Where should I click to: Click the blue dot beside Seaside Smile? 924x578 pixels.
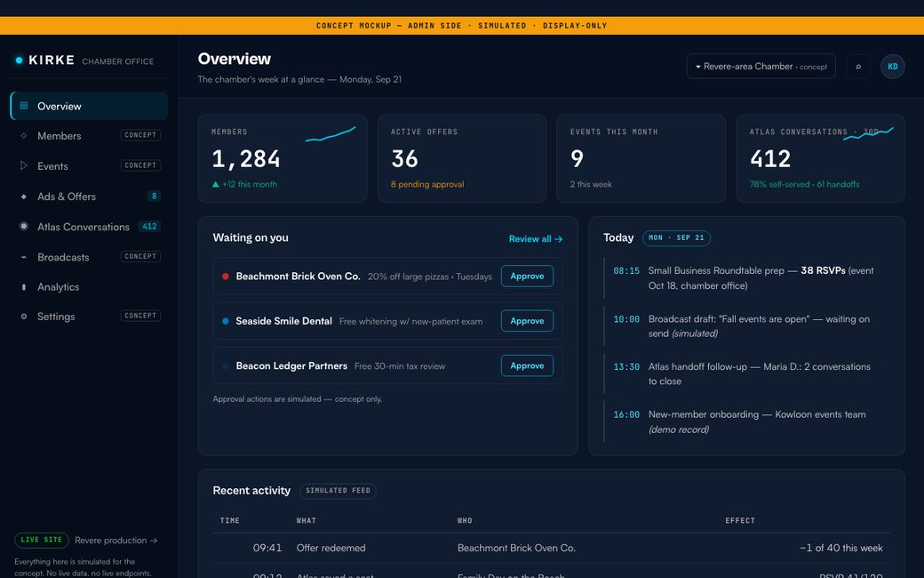(x=225, y=321)
